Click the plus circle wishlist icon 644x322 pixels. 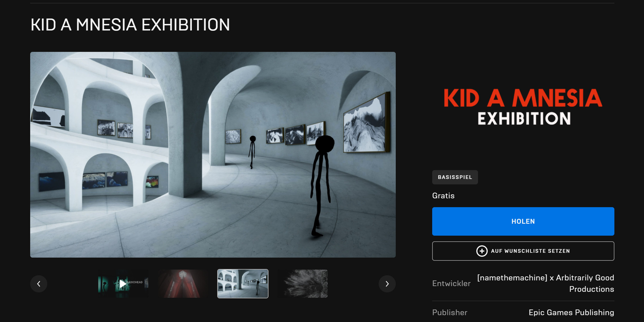(x=482, y=251)
